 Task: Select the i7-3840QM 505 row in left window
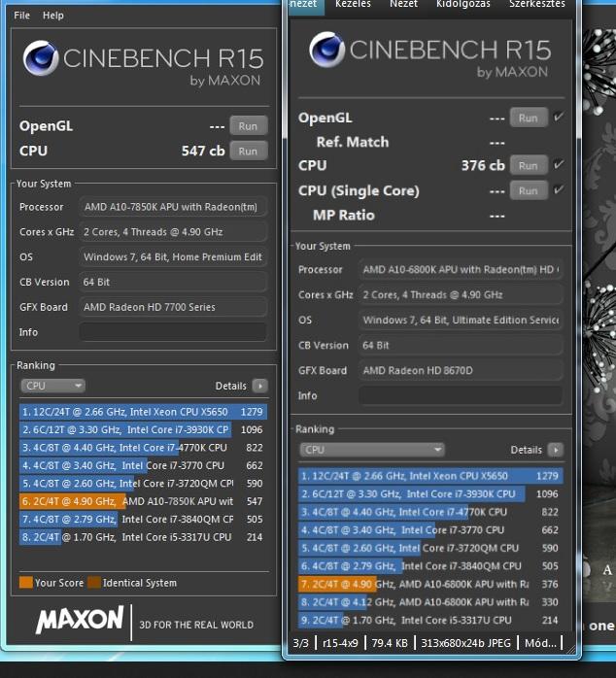143,520
